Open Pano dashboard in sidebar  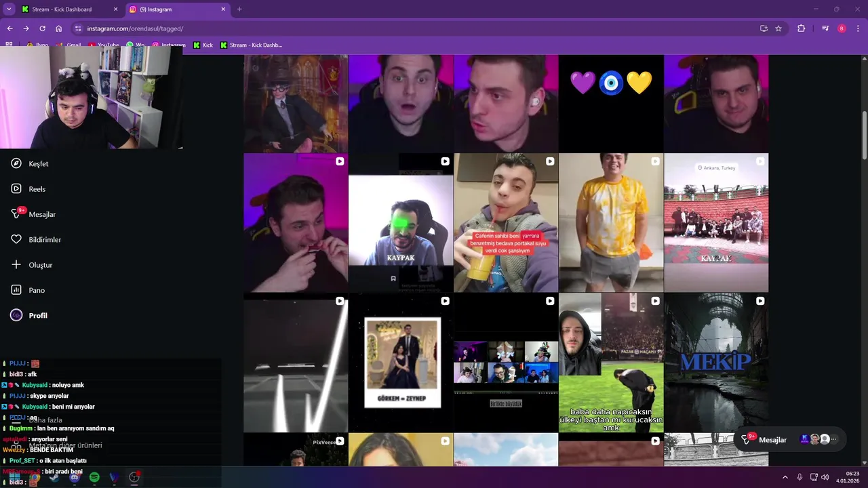[x=28, y=290]
